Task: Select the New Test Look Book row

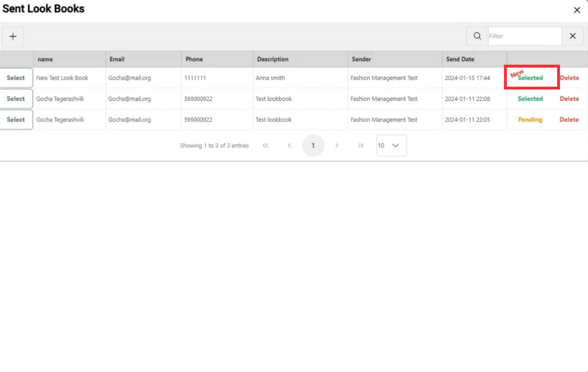Action: point(16,78)
